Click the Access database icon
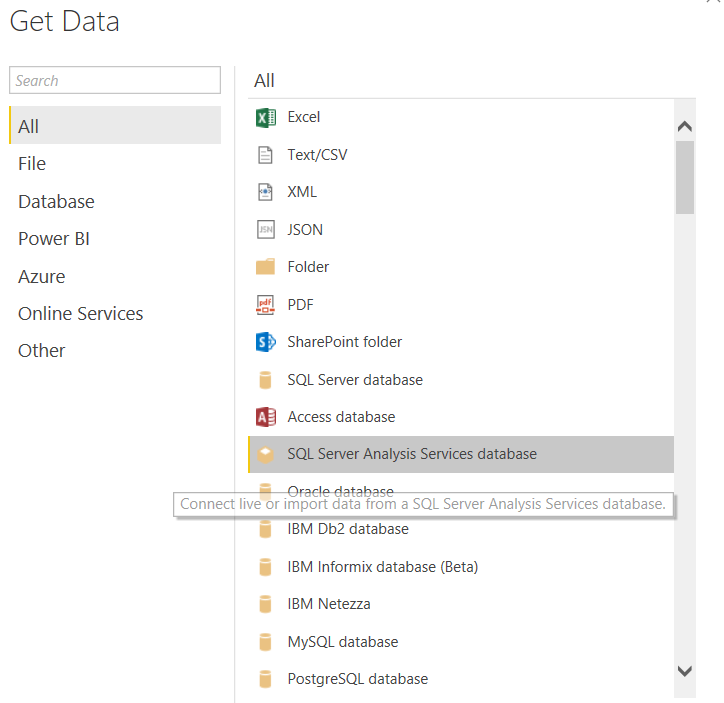Screen dimensions: 724x703 tap(265, 417)
